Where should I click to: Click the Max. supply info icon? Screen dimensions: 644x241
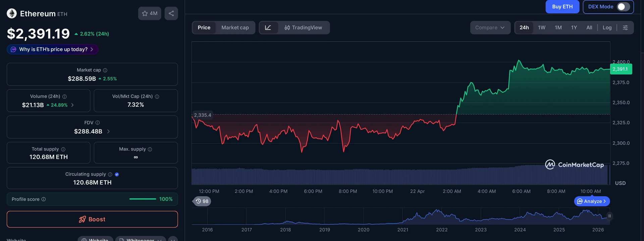click(x=150, y=149)
